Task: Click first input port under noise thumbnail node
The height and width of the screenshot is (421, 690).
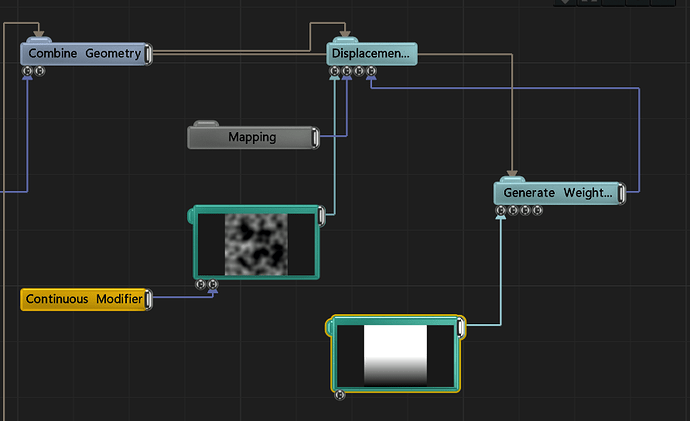Action: pyautogui.click(x=201, y=284)
